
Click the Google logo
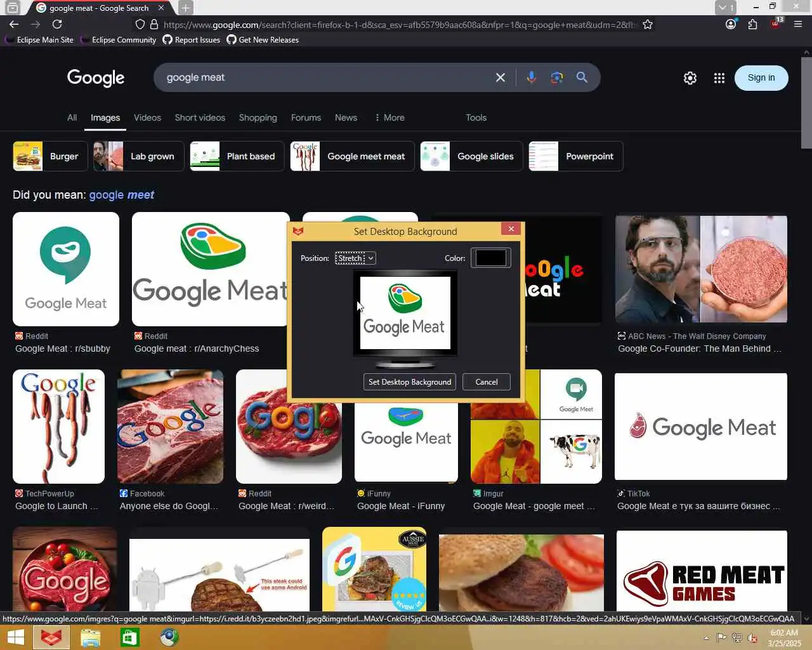pyautogui.click(x=96, y=78)
